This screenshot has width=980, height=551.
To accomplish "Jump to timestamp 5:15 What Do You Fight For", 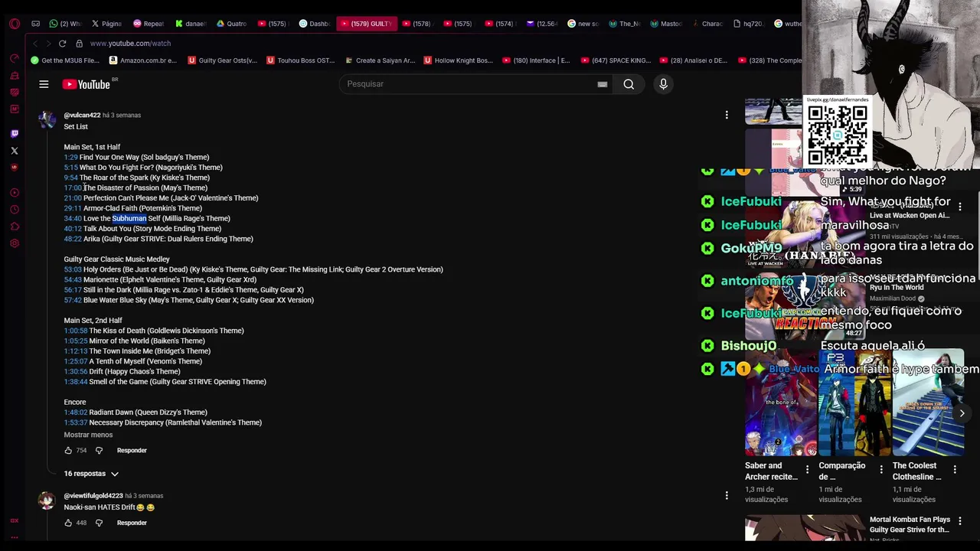I will click(x=70, y=168).
